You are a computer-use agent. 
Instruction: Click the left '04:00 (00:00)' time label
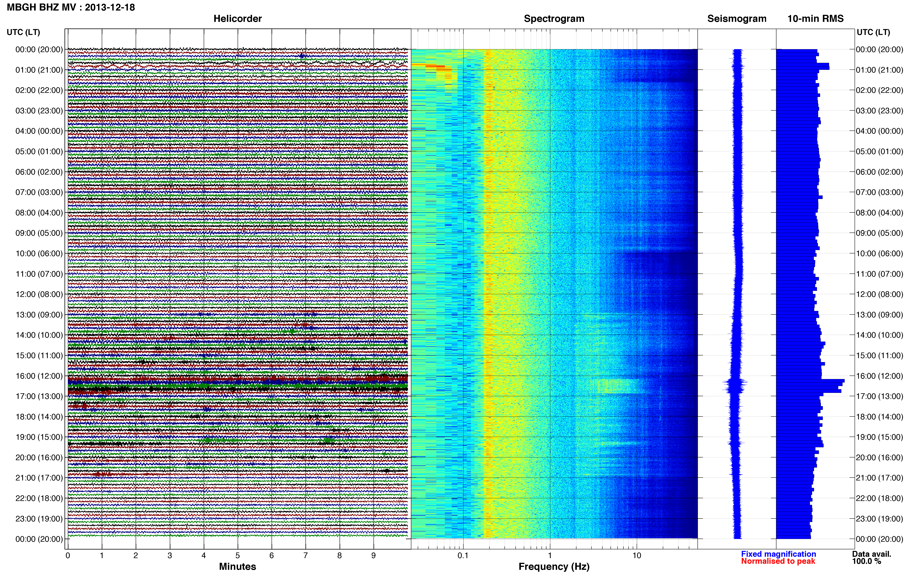pyautogui.click(x=39, y=131)
